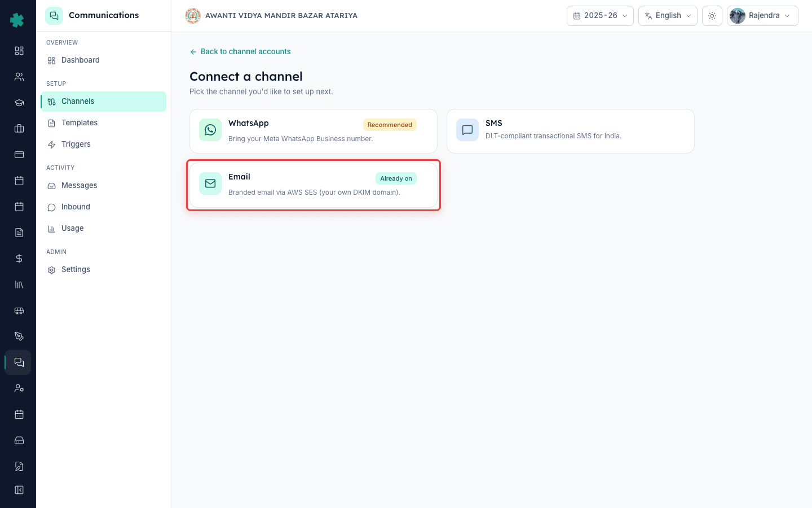Click the school name AWANTI VIDYA MANDIR BAZAR ATARIYA
The height and width of the screenshot is (508, 812).
click(281, 16)
